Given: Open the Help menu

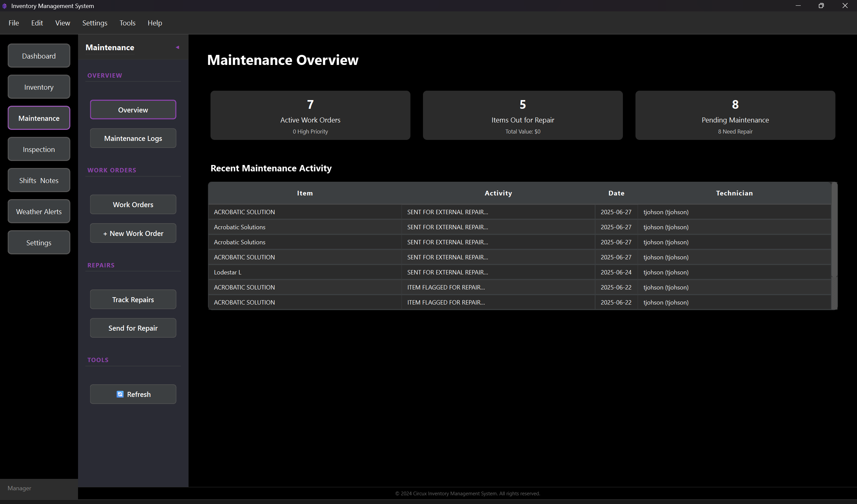Looking at the screenshot, I should 154,23.
